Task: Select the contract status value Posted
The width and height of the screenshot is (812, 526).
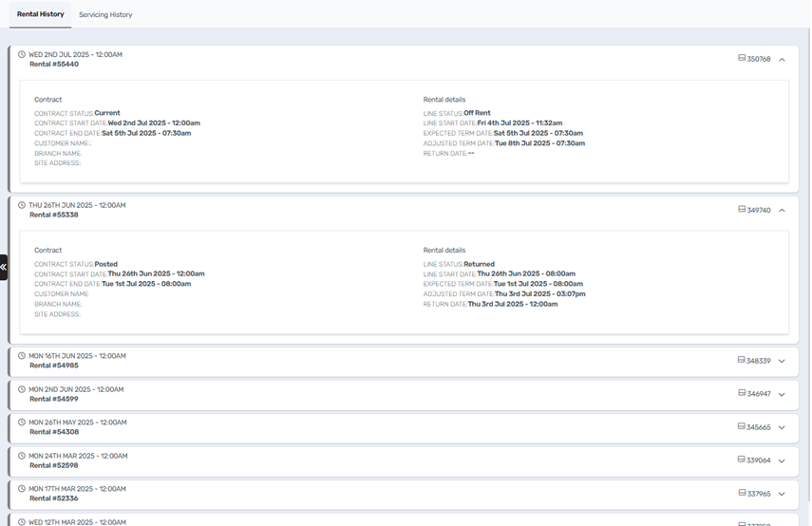Action: click(x=106, y=264)
